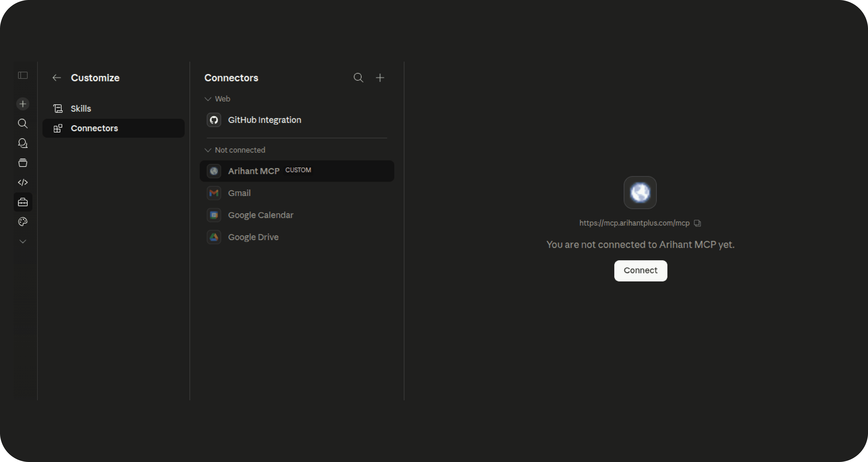868x462 pixels.
Task: Collapse the Not connected group
Action: coord(235,150)
